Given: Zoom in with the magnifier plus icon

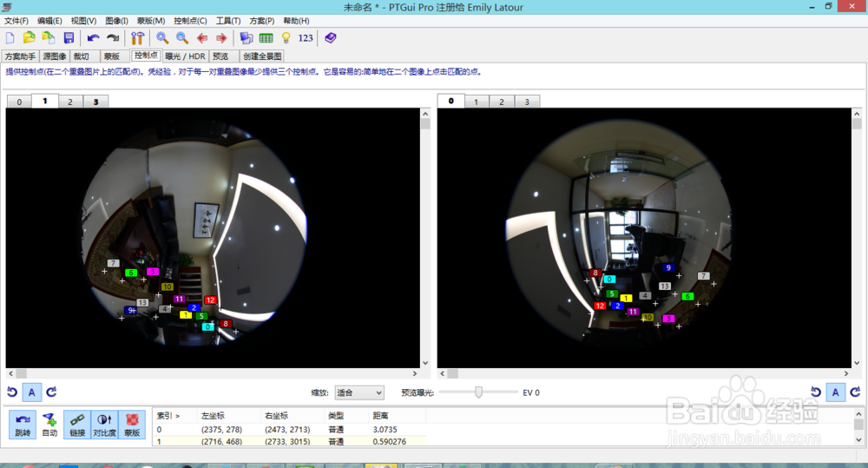Looking at the screenshot, I should [x=162, y=37].
